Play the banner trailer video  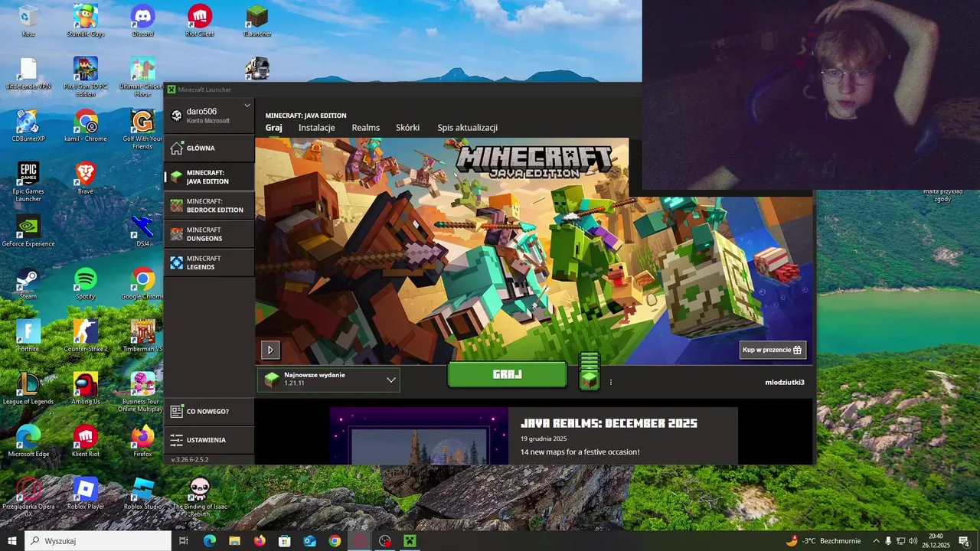coord(269,350)
